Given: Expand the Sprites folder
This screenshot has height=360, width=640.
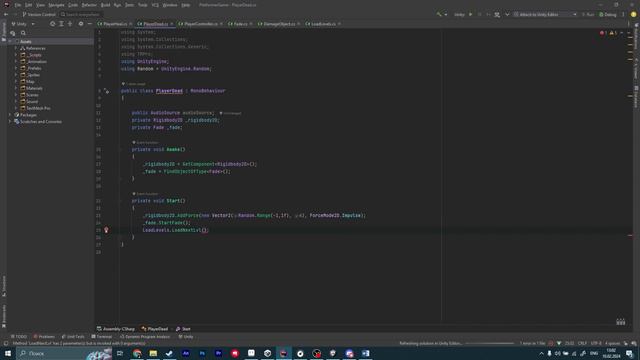Looking at the screenshot, I should (16, 75).
